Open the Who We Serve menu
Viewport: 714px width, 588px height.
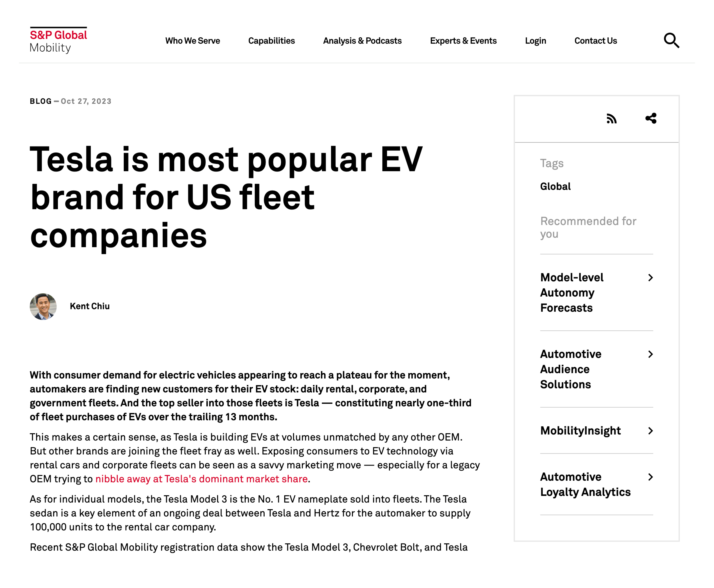192,41
